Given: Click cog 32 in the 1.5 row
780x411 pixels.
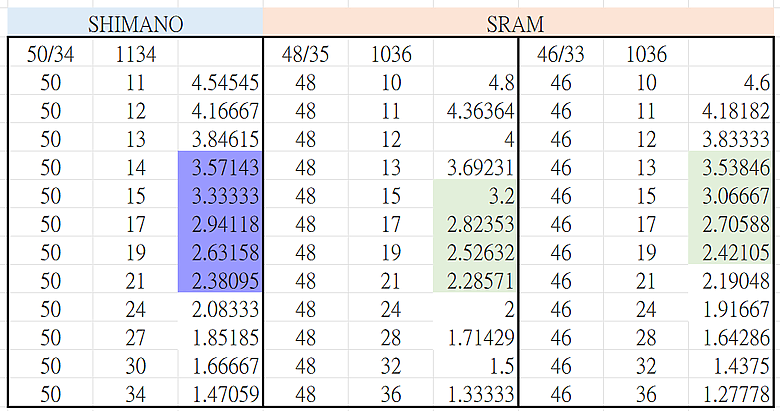Looking at the screenshot, I should click(391, 365).
